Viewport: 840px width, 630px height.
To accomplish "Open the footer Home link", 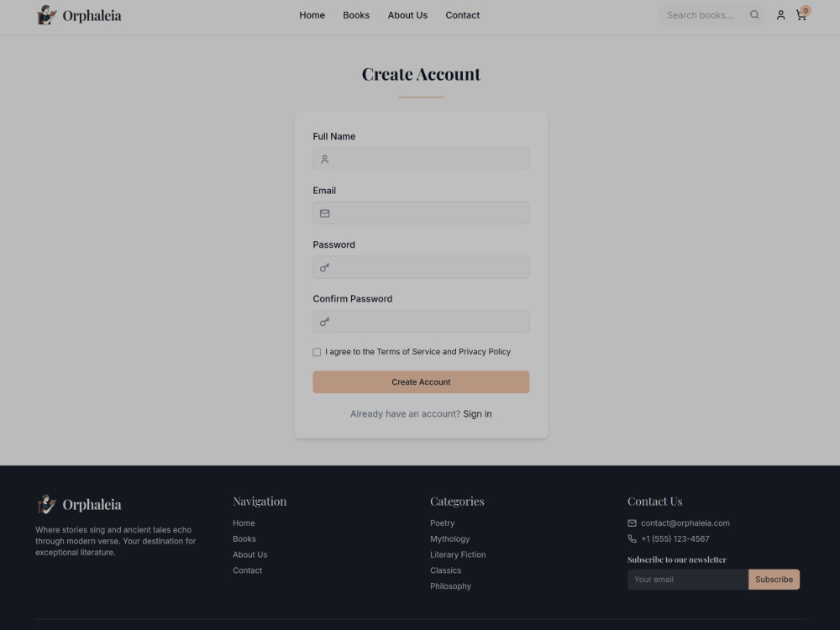I will pyautogui.click(x=244, y=523).
